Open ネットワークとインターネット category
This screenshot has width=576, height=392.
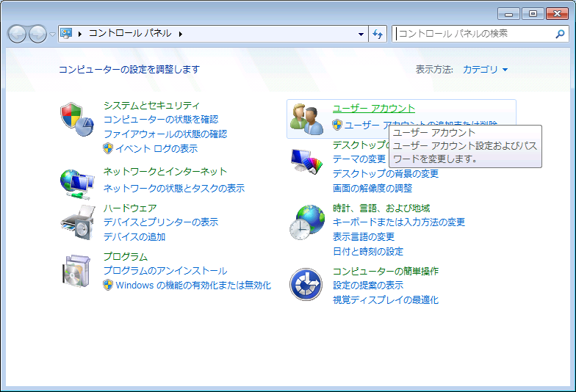pos(165,172)
